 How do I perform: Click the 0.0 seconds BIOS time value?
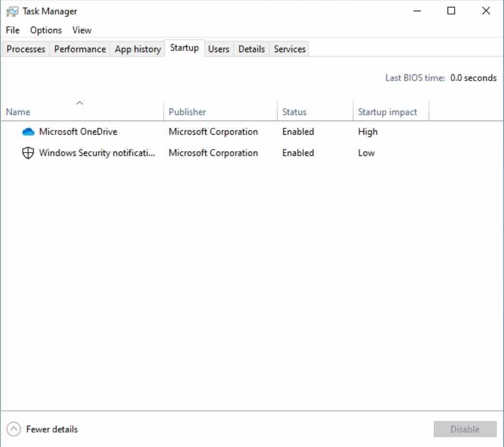(473, 78)
